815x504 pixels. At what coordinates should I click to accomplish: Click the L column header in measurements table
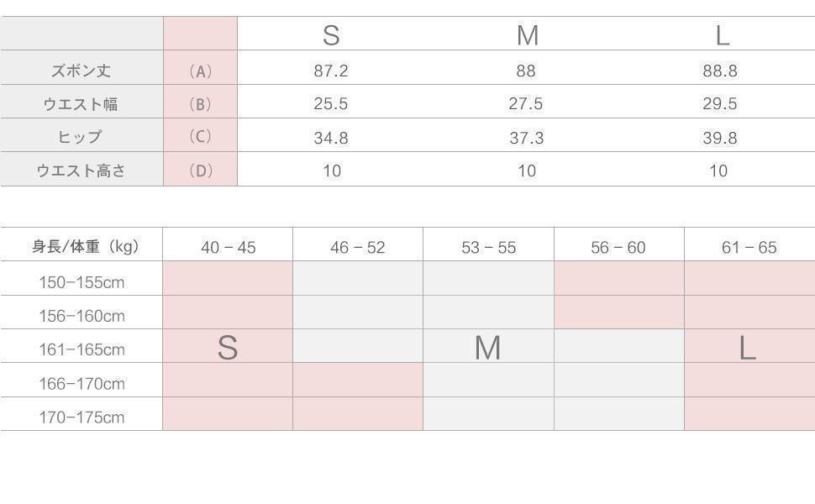coord(722,35)
